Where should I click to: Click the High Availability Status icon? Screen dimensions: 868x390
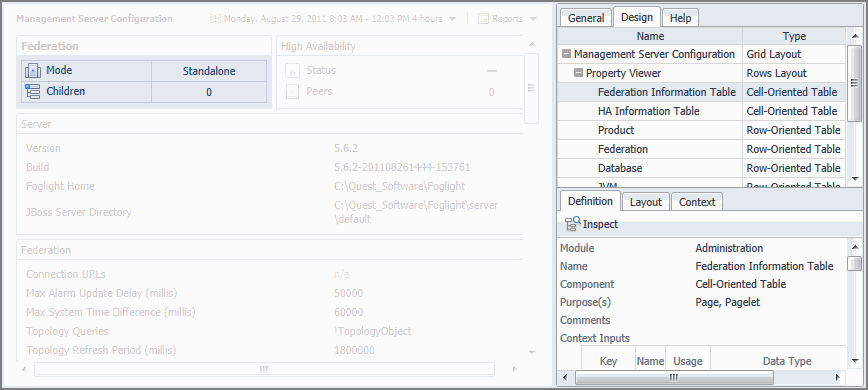(x=292, y=71)
